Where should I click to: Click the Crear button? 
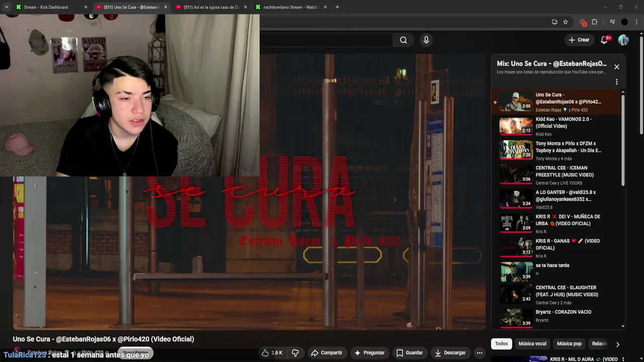tap(579, 40)
